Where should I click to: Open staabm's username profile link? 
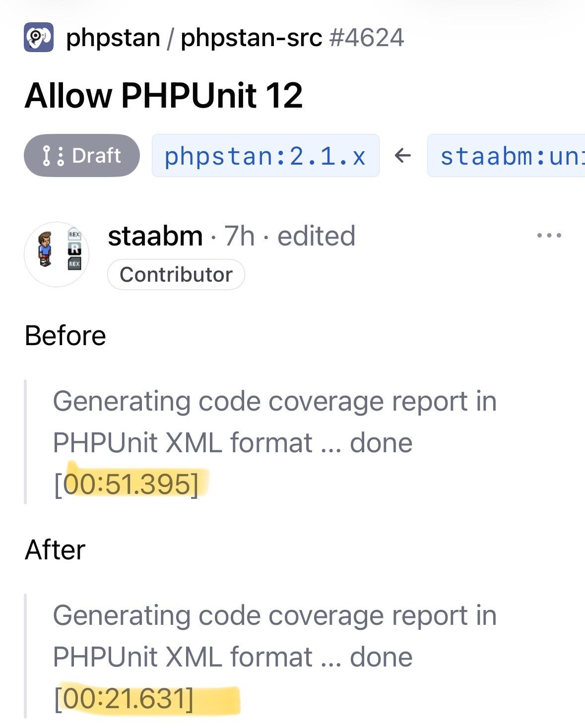point(155,236)
